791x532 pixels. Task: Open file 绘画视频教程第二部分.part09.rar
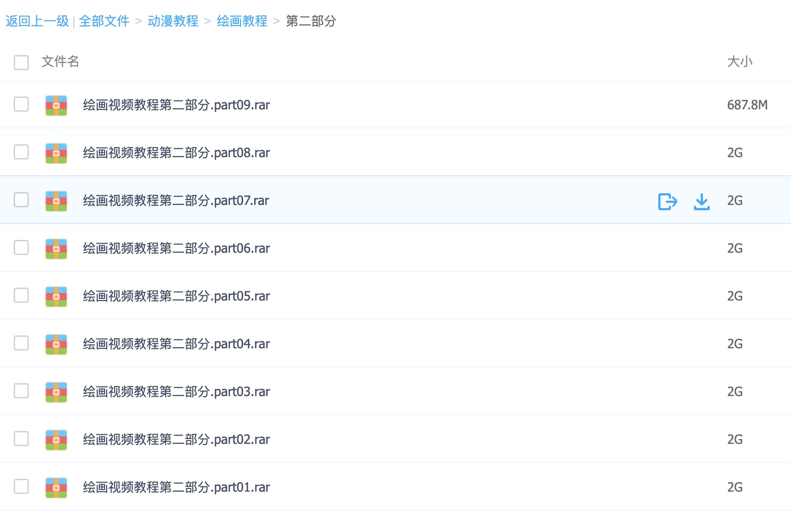(x=176, y=105)
